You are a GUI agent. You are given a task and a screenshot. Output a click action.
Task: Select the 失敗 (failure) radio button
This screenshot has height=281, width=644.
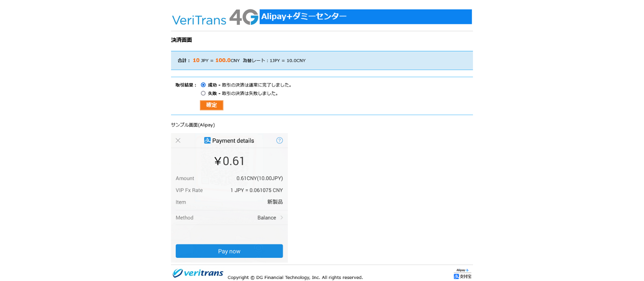pos(203,93)
